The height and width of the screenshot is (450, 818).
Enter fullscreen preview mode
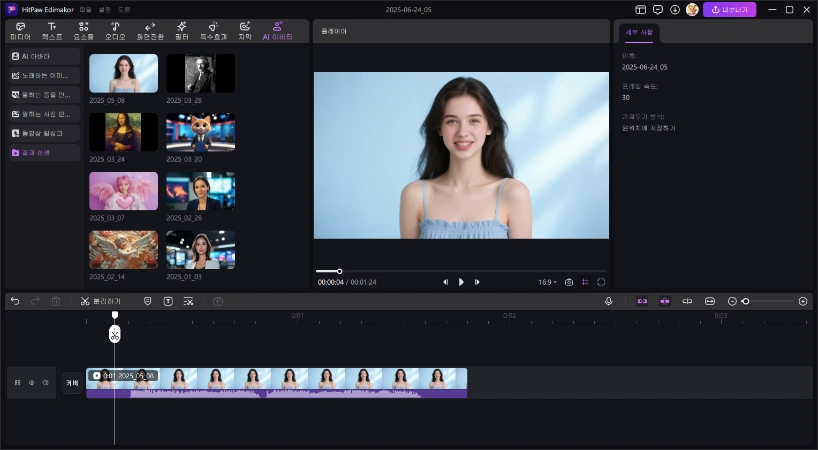pos(602,282)
